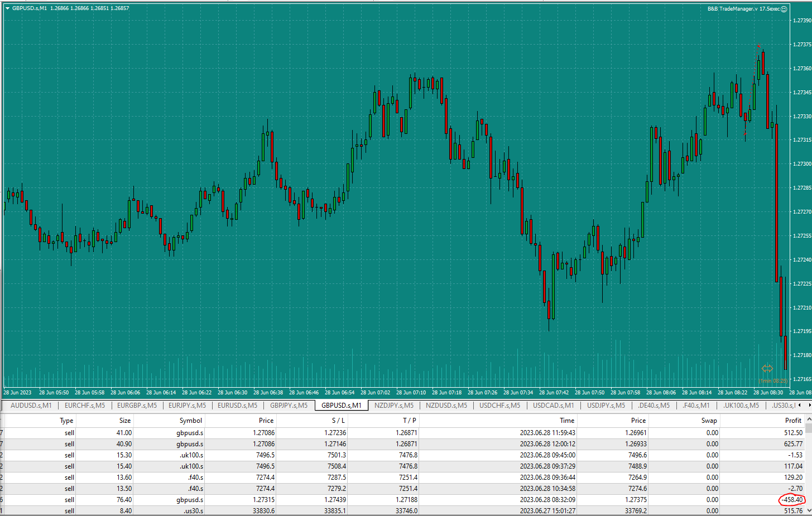The height and width of the screenshot is (516, 812).
Task: Click the 1.27165 price scale label
Action: (x=802, y=379)
